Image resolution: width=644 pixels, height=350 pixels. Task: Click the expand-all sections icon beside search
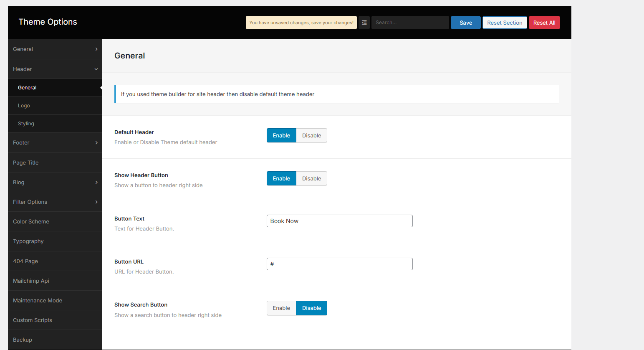(x=364, y=23)
